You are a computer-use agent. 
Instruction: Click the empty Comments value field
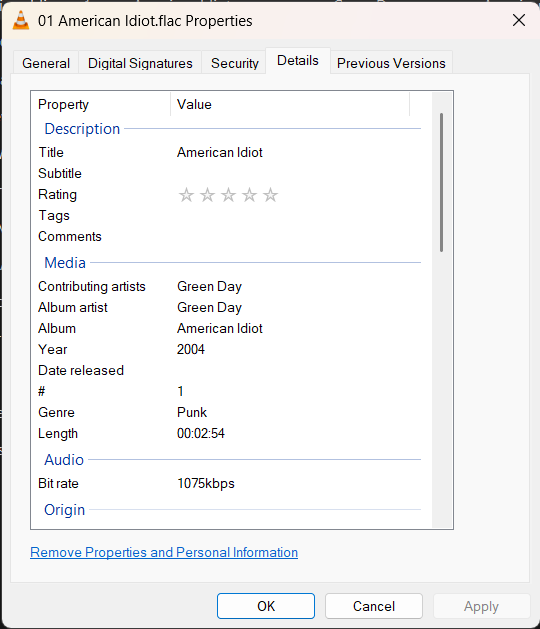point(293,236)
